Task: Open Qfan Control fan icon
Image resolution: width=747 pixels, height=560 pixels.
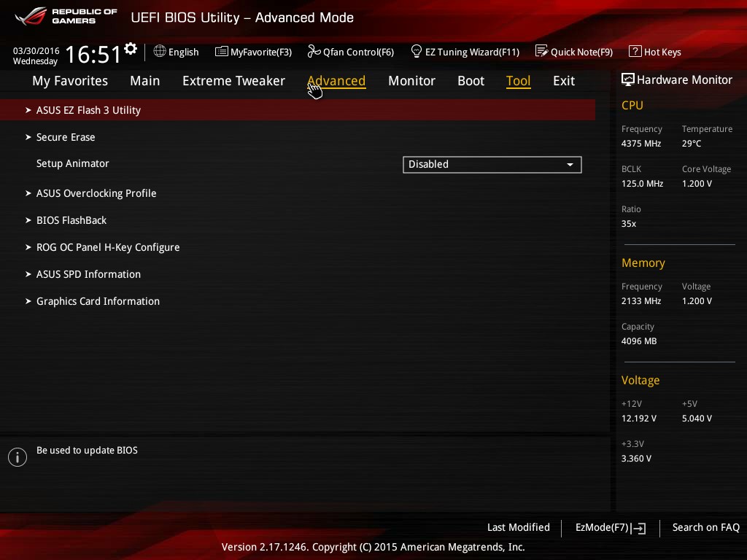Action: click(314, 51)
